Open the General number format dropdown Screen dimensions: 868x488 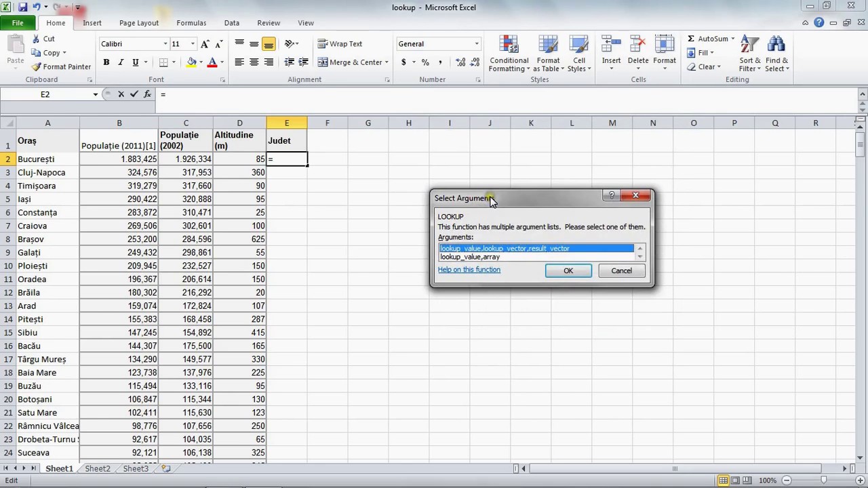[476, 44]
